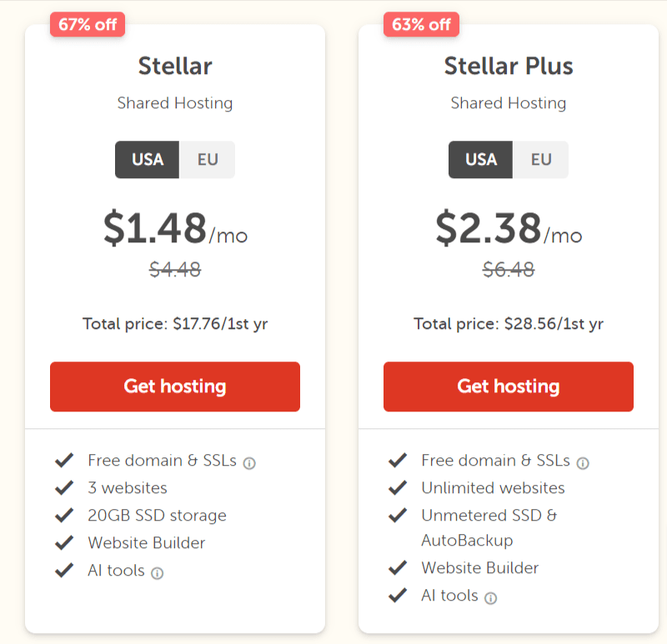This screenshot has height=644, width=667.
Task: Click the 67% off badge
Action: click(x=87, y=25)
